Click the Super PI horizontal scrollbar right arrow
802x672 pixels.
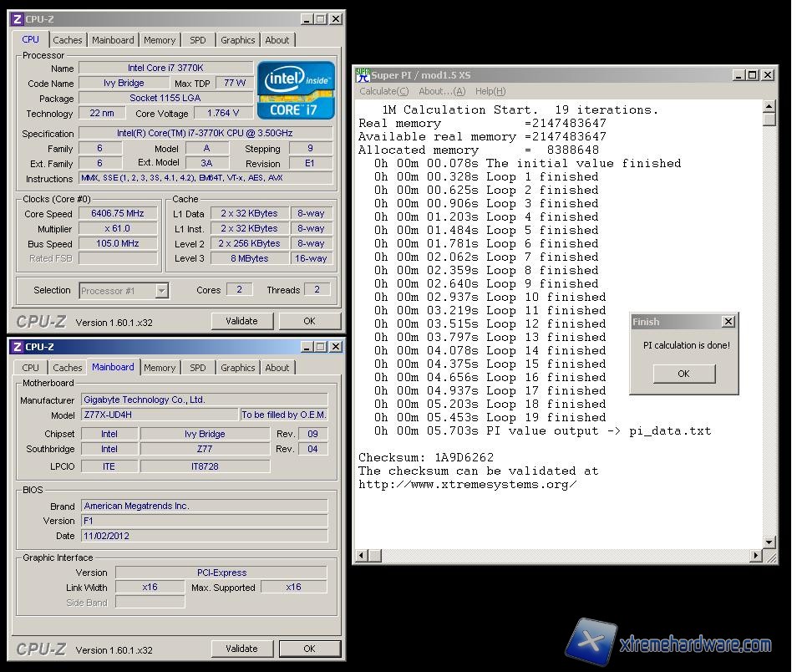(x=756, y=555)
